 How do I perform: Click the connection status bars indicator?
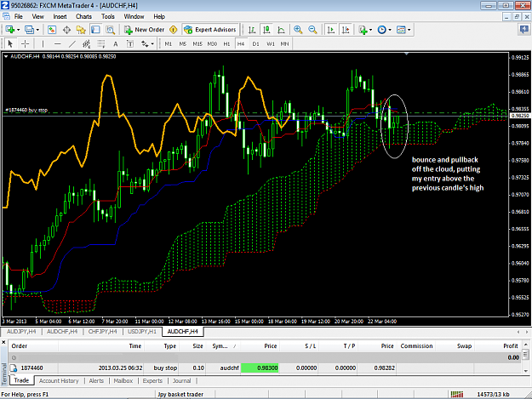click(x=457, y=394)
